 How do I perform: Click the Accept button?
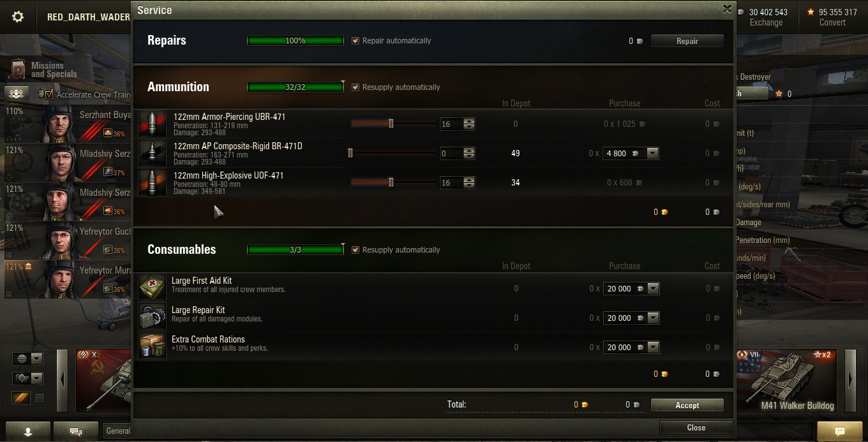(x=687, y=405)
